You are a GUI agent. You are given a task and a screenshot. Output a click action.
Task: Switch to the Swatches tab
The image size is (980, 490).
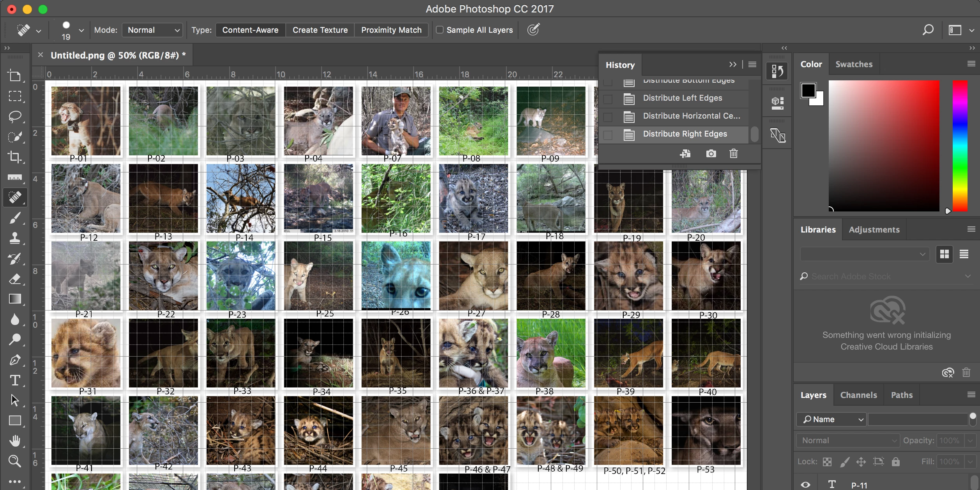click(854, 64)
